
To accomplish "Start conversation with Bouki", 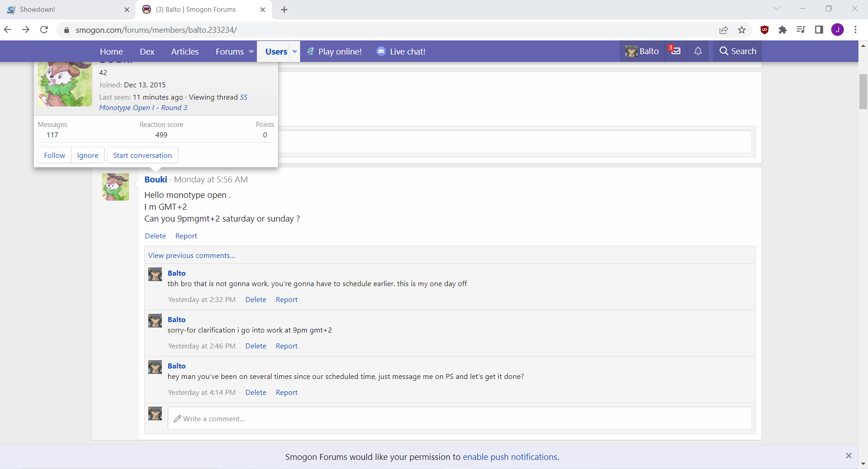I will tap(142, 155).
